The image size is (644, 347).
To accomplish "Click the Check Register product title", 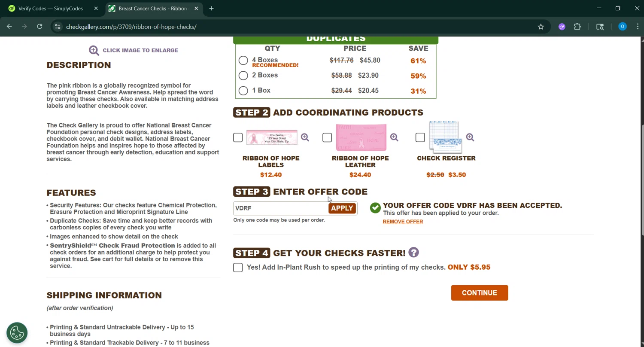I will [446, 158].
